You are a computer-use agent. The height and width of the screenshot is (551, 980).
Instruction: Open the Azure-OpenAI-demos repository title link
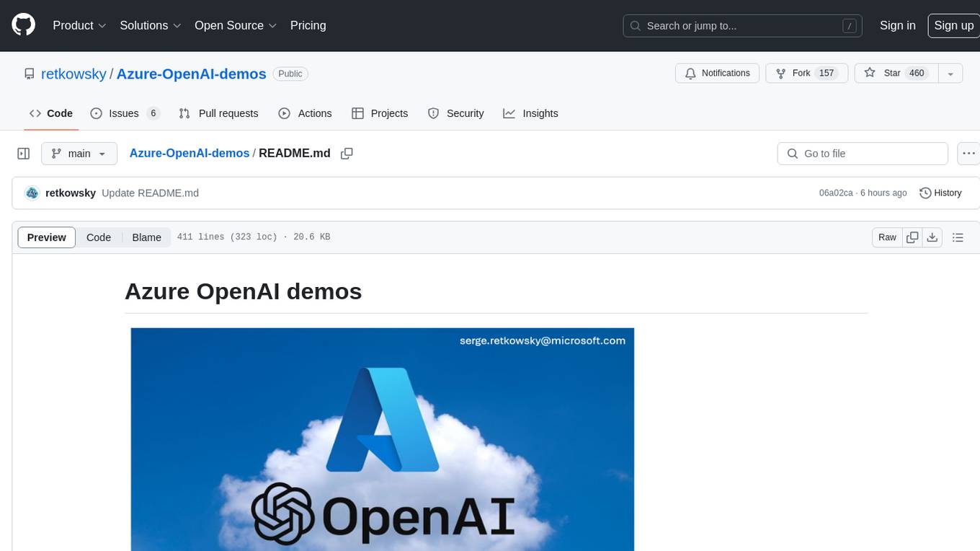[191, 74]
